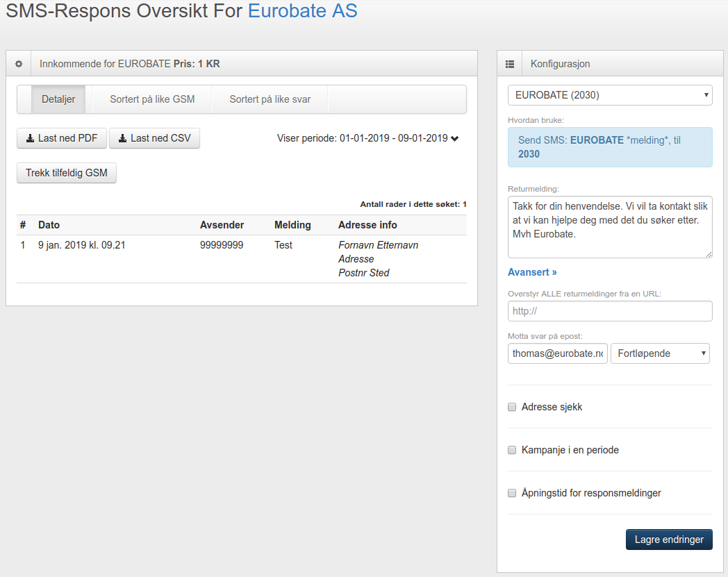Open the EUROBATE (2030) dropdown
Screen dimensions: 728x577
(610, 95)
